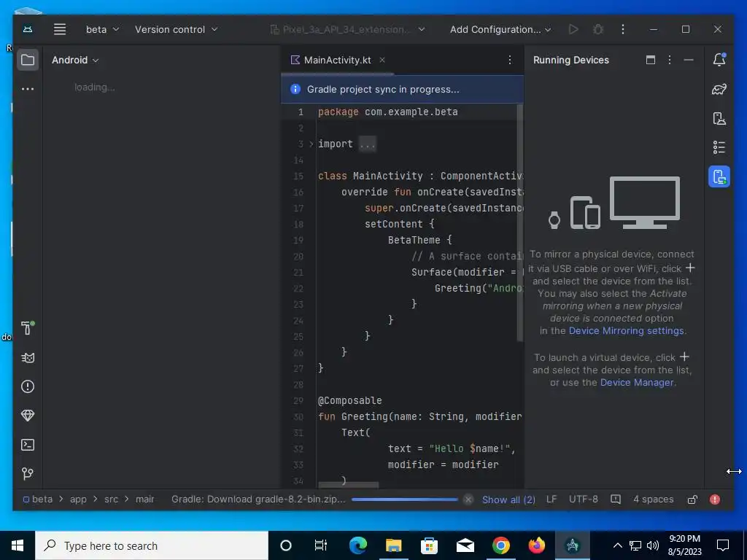This screenshot has height=560, width=747.
Task: Click the Run play button
Action: [x=573, y=29]
